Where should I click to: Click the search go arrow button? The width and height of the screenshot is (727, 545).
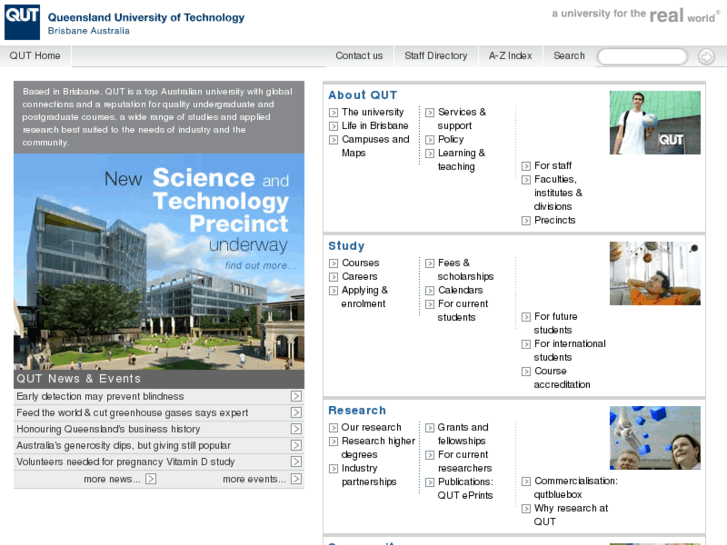tap(706, 57)
